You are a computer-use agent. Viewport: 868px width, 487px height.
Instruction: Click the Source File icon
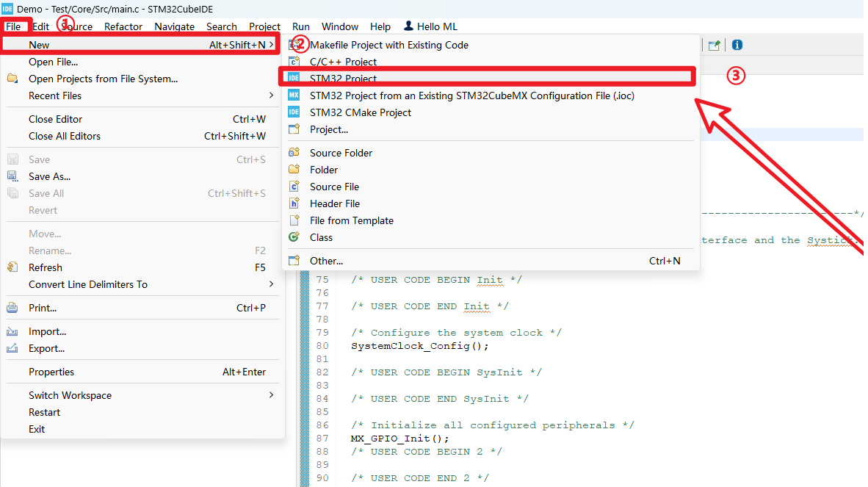pos(294,187)
